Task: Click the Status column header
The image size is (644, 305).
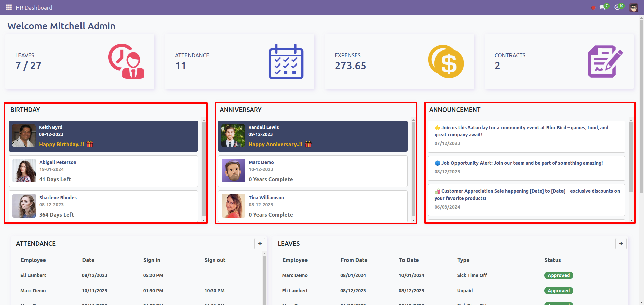Action: [552, 260]
